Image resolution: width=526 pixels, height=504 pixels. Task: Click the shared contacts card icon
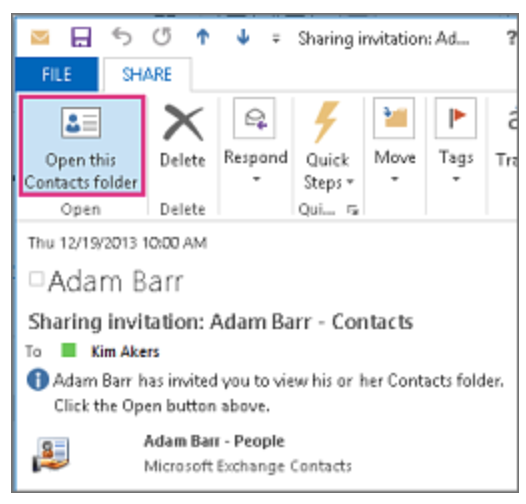pos(51,454)
